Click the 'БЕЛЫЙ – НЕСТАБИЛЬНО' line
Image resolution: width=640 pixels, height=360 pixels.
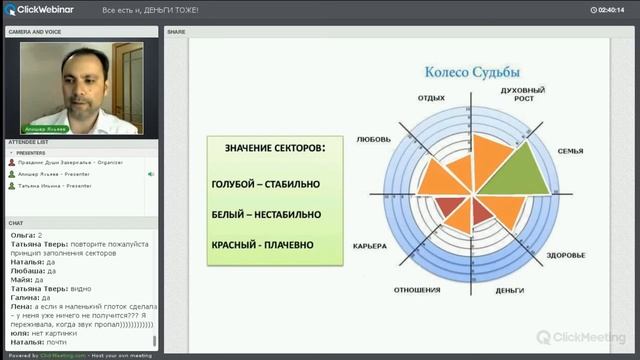coord(266,215)
